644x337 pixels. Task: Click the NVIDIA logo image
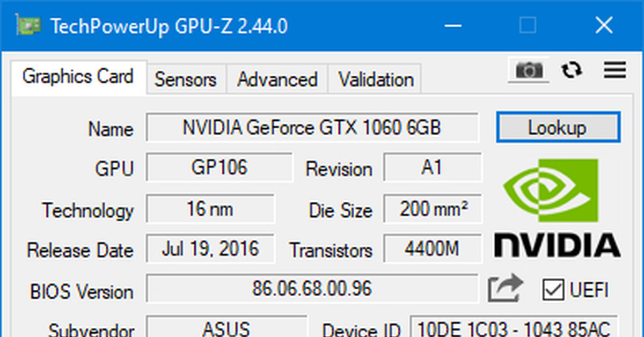coord(557,207)
